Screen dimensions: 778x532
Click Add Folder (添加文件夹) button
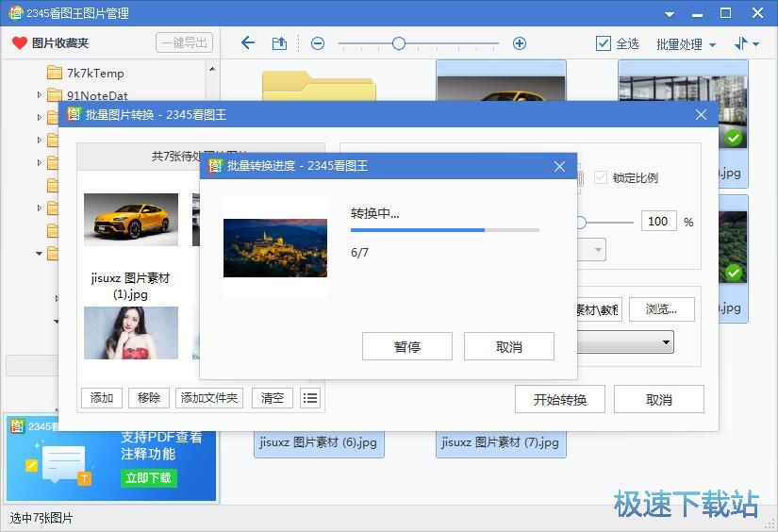[209, 398]
